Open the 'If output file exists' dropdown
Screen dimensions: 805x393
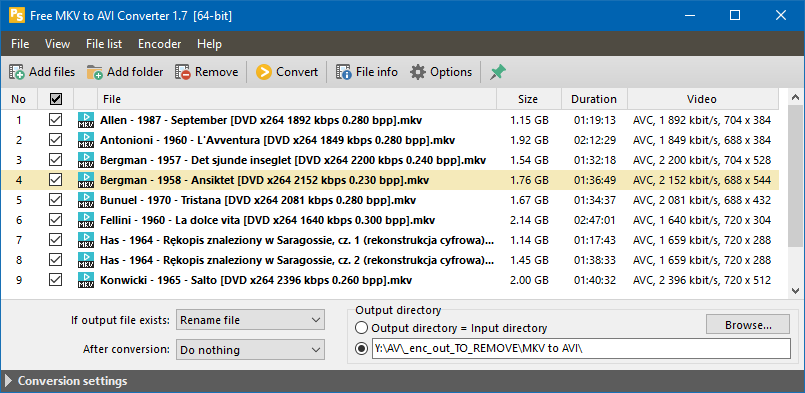pos(251,320)
